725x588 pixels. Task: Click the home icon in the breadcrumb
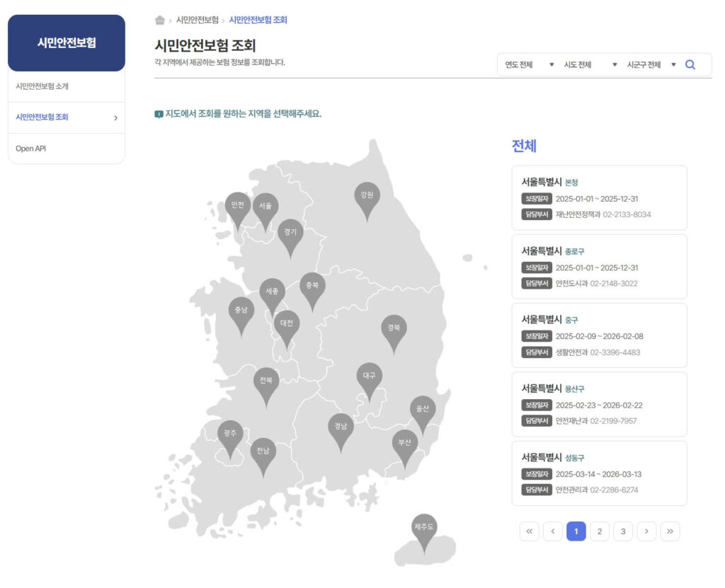point(161,20)
